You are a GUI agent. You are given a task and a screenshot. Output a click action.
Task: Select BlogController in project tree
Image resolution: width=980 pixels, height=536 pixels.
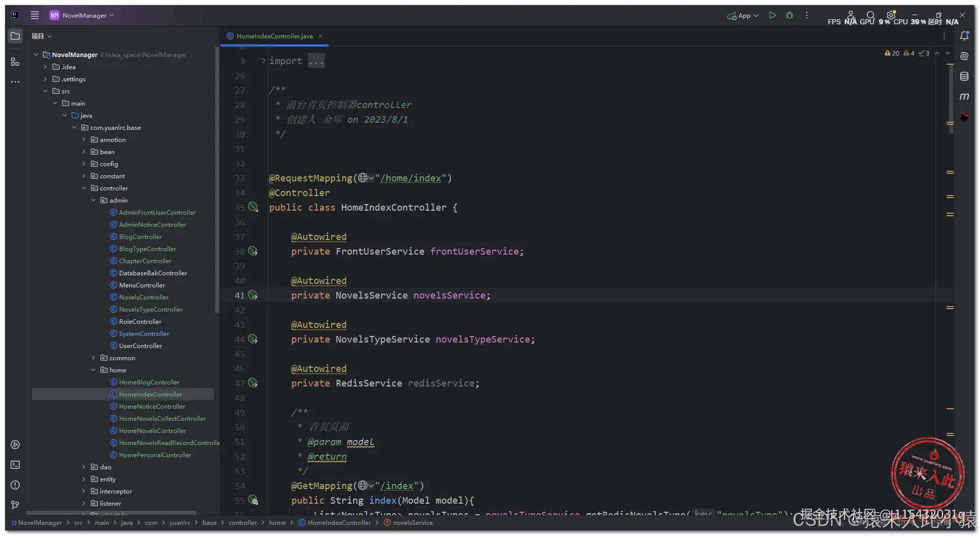coord(140,236)
